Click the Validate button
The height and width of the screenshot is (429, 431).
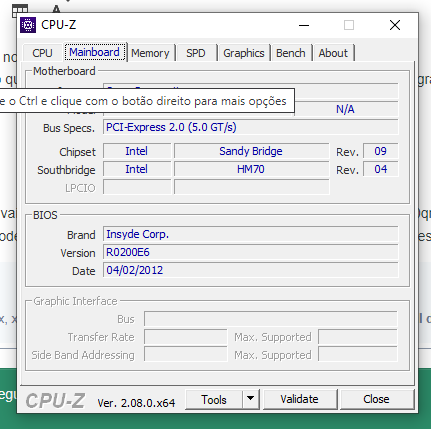pyautogui.click(x=299, y=399)
